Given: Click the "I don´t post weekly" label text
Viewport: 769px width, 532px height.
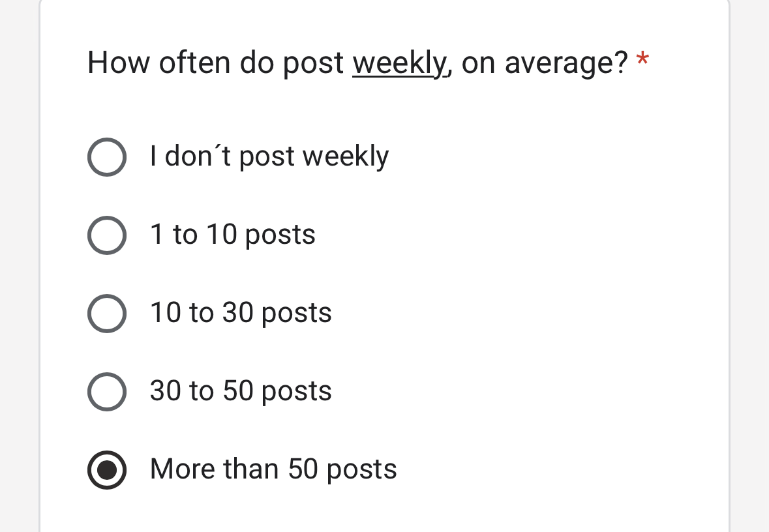Looking at the screenshot, I should [269, 157].
